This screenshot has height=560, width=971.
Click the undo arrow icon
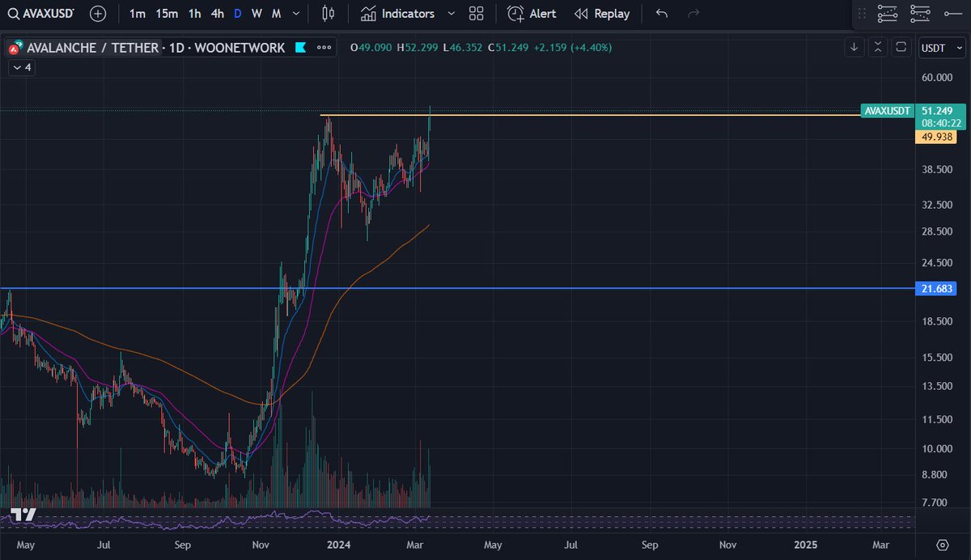coord(662,14)
